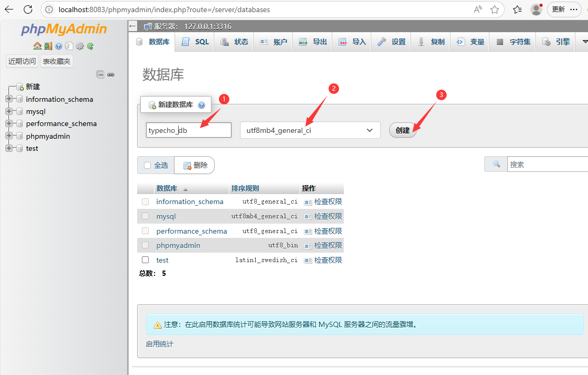Click the 搜索 filter input field

(x=547, y=164)
